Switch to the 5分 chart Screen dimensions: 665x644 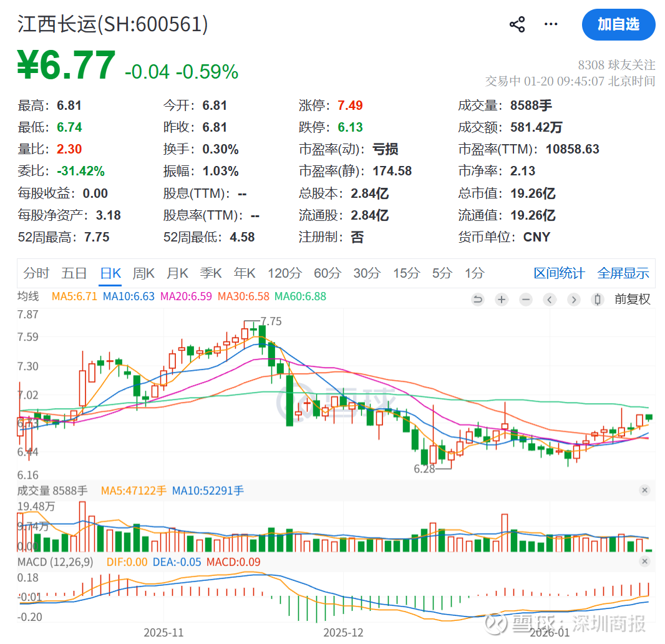[x=442, y=273]
